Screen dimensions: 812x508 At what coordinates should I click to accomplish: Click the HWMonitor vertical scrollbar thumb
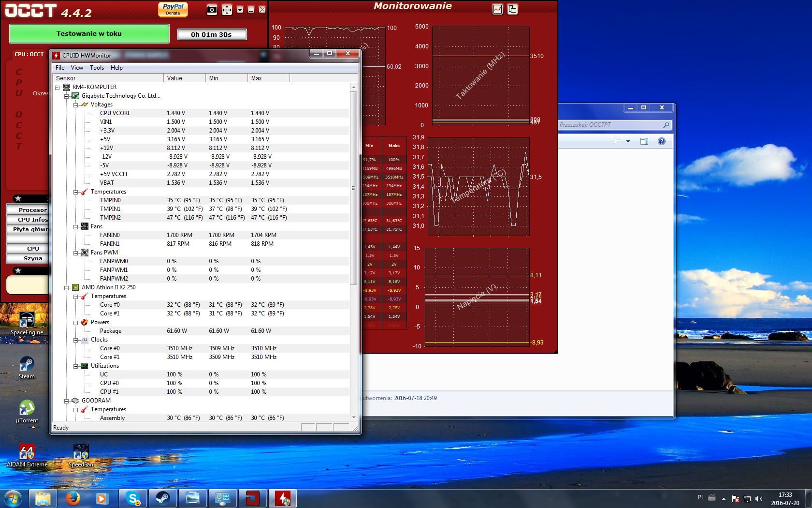354,188
